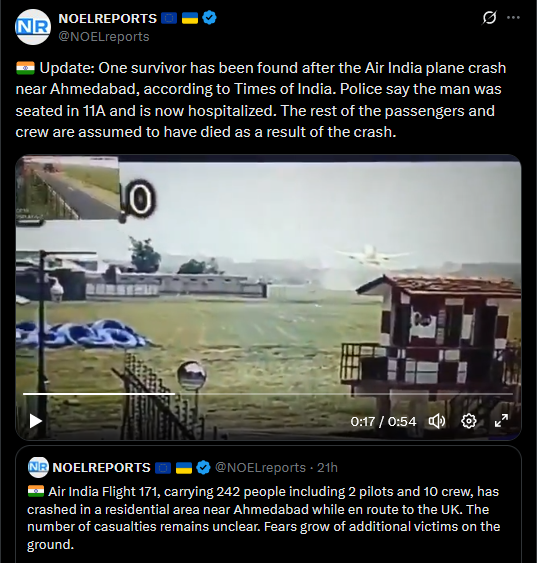The width and height of the screenshot is (537, 563).
Task: Click the 0:17 / 0:54 time display
Action: point(383,421)
